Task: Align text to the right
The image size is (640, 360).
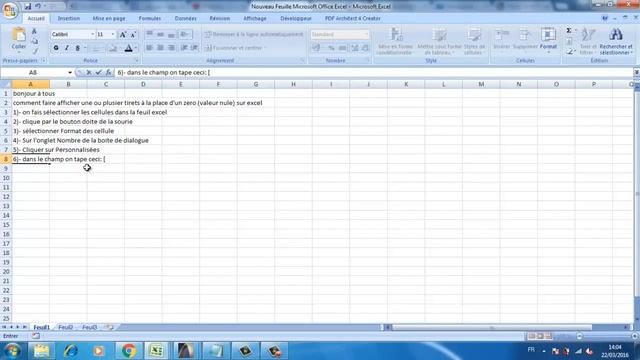Action: click(x=171, y=48)
